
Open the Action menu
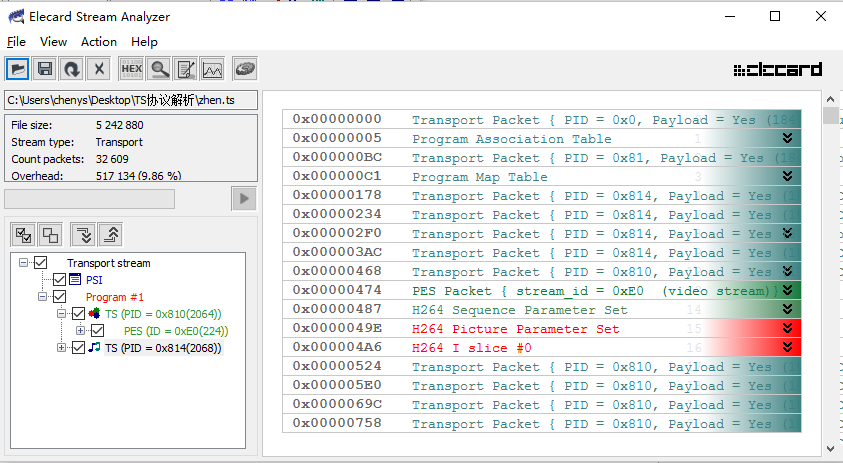point(98,42)
